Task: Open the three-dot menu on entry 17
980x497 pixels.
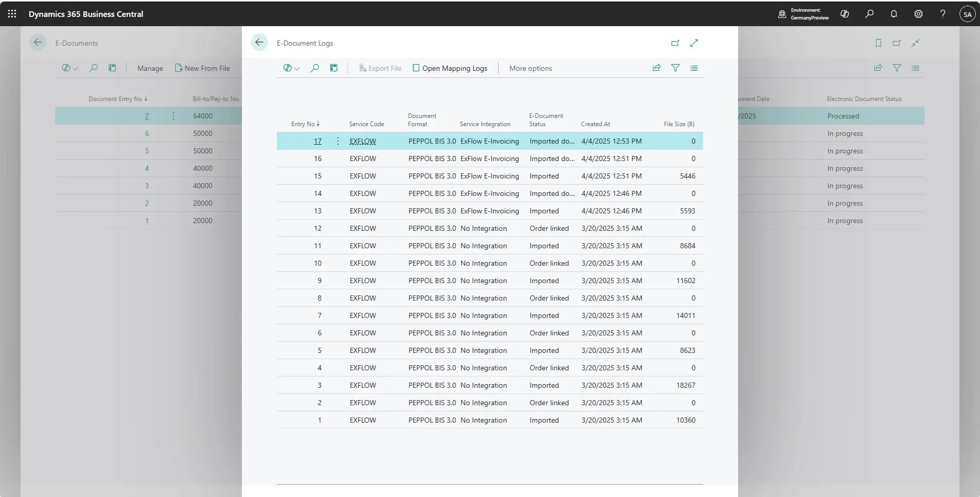Action: (x=337, y=141)
